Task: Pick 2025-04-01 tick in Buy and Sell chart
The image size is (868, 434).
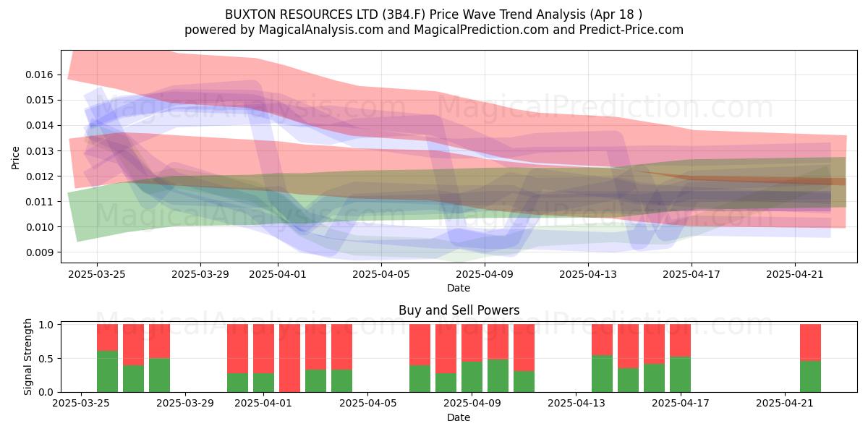Action: pos(264,404)
